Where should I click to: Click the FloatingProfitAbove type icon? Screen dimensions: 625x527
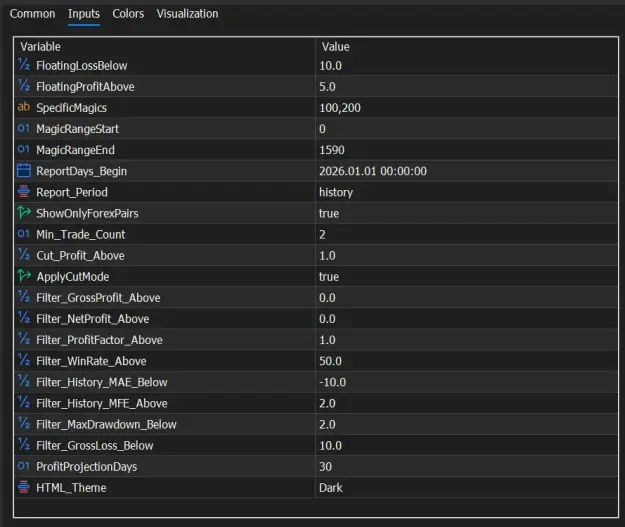(x=24, y=86)
